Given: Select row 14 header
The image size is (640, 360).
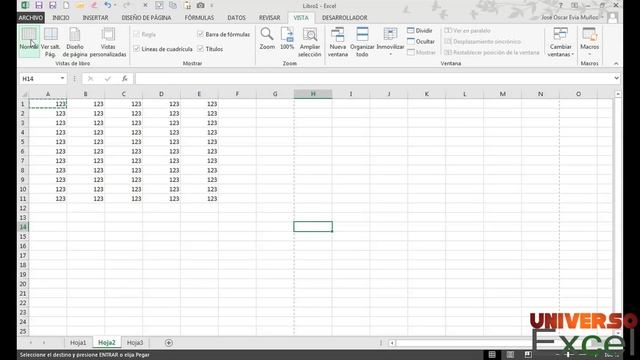Looking at the screenshot, I should pyautogui.click(x=23, y=227).
